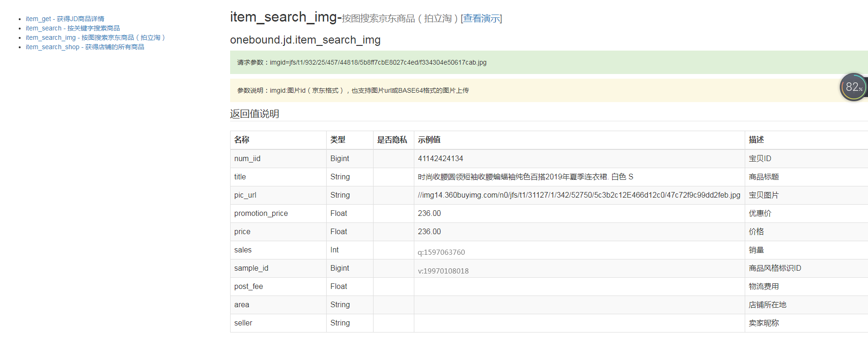Click the String type in title row
Viewport: 868px width, 340px height.
point(340,177)
